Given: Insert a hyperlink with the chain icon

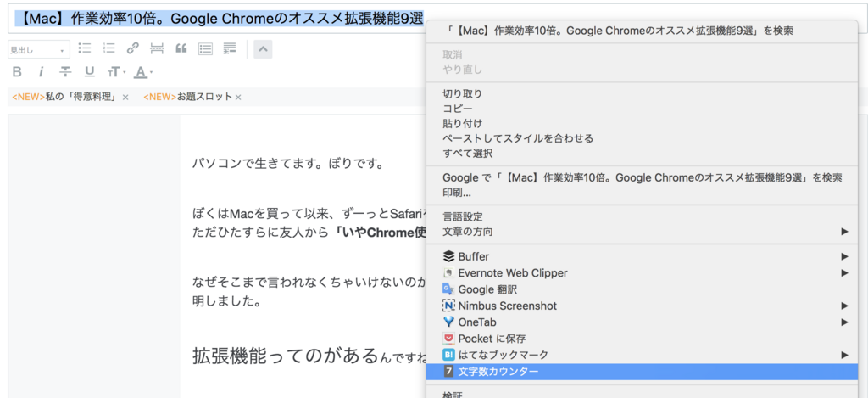Looking at the screenshot, I should click(x=133, y=48).
